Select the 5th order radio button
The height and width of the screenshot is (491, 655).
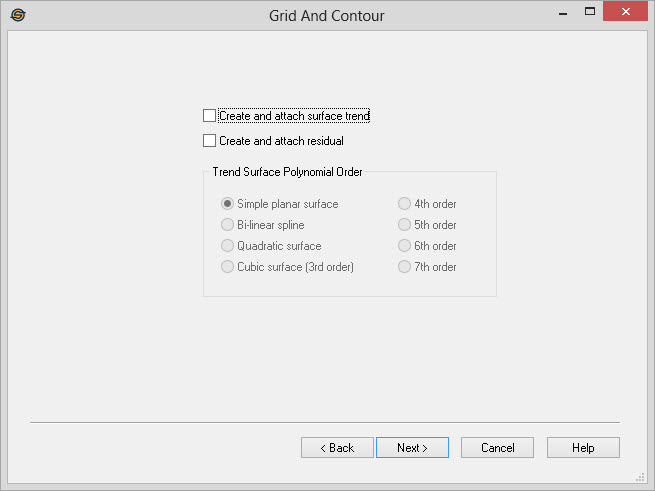[405, 225]
